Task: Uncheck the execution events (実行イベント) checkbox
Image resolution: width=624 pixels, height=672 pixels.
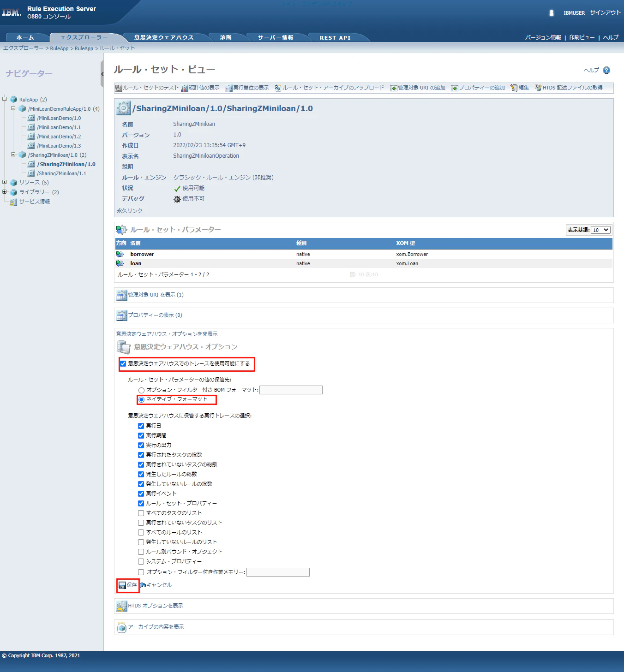Action: click(x=141, y=494)
